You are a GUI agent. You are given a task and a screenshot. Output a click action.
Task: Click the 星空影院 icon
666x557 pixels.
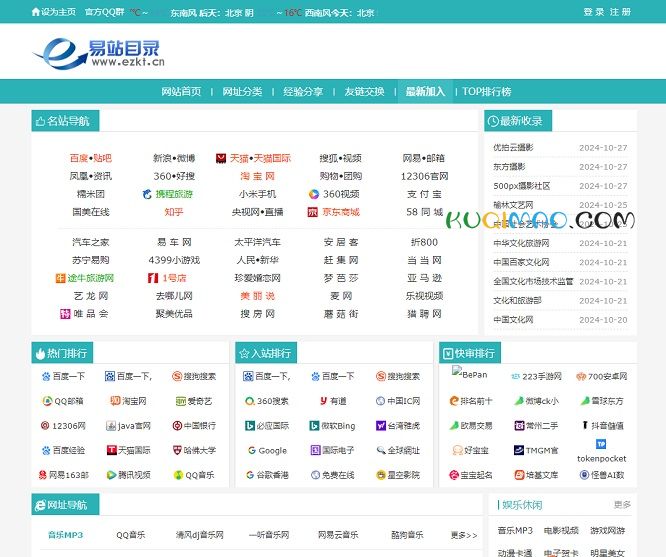pyautogui.click(x=381, y=475)
